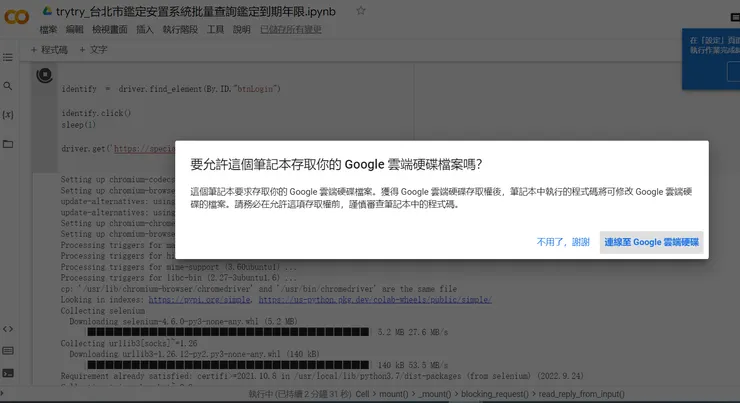Open the find and replace search icon
The width and height of the screenshot is (740, 403).
pos(8,86)
